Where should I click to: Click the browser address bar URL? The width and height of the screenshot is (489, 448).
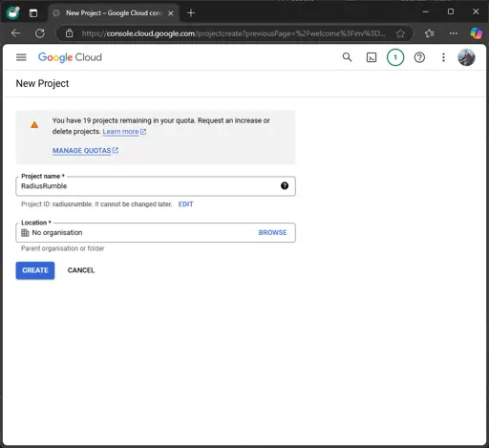[x=233, y=33]
